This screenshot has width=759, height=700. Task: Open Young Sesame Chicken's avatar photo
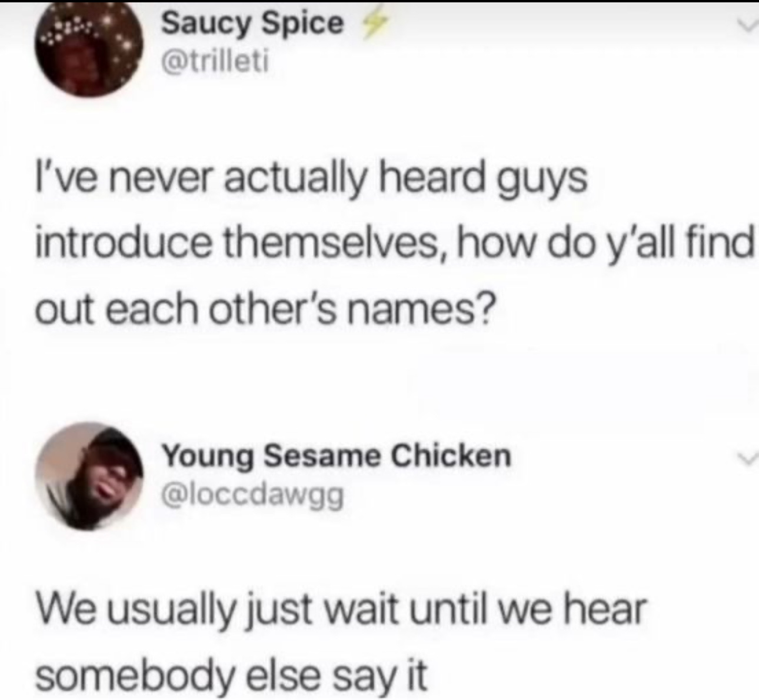coord(89,476)
